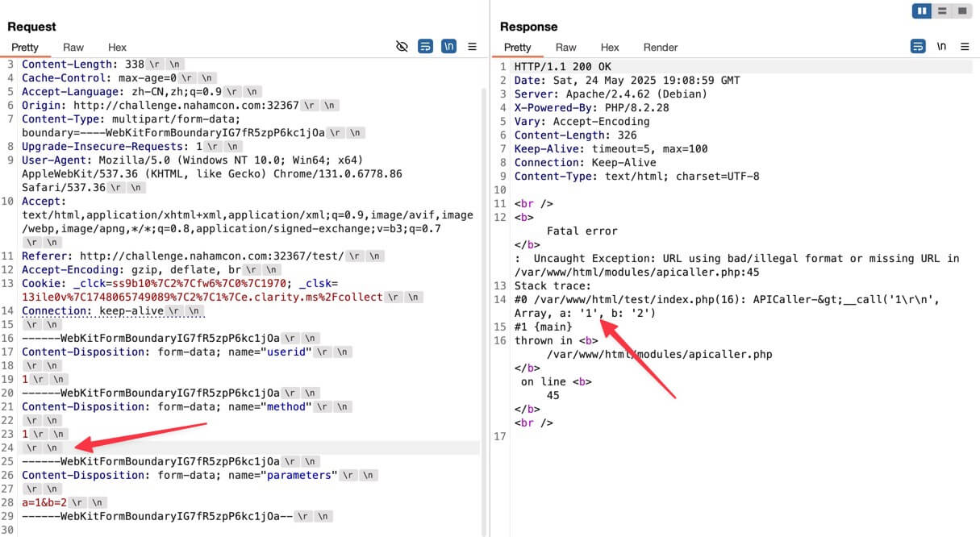Viewport: 980px width, 537px height.
Task: Open the Hex tab in Response
Action: tap(610, 48)
